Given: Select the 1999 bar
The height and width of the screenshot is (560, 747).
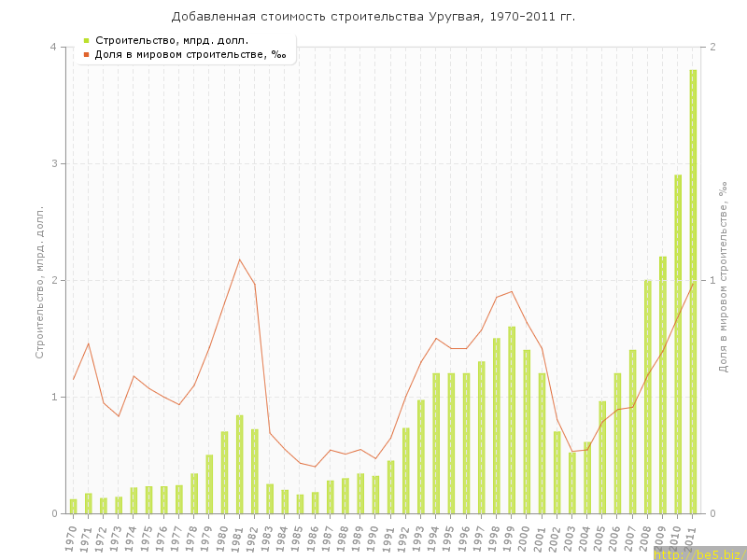Looking at the screenshot, I should (x=512, y=420).
